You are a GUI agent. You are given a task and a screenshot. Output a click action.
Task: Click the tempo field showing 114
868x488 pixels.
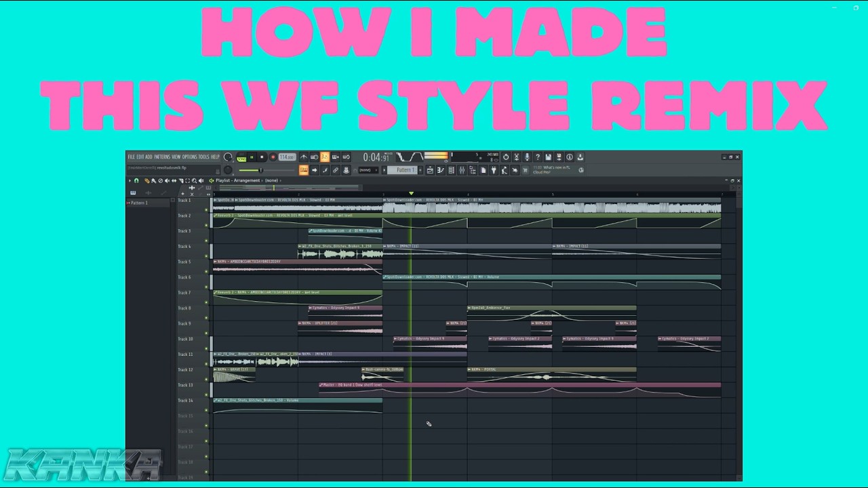[288, 157]
